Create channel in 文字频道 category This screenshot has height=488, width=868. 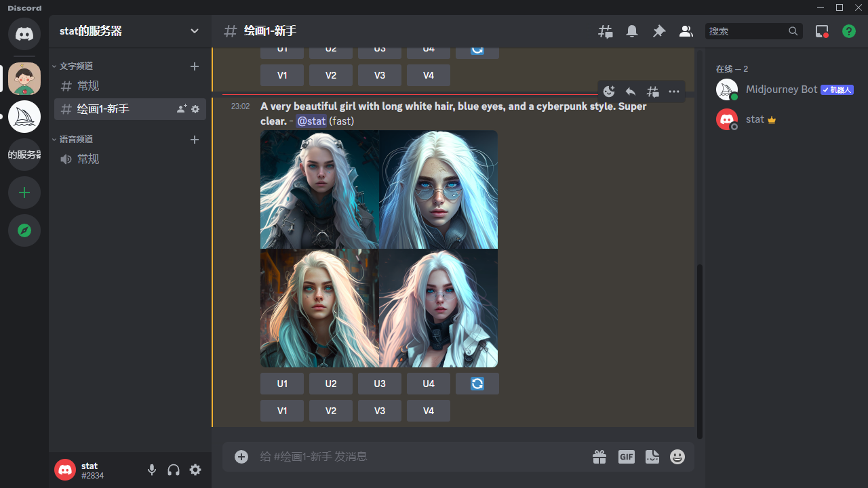pos(195,66)
